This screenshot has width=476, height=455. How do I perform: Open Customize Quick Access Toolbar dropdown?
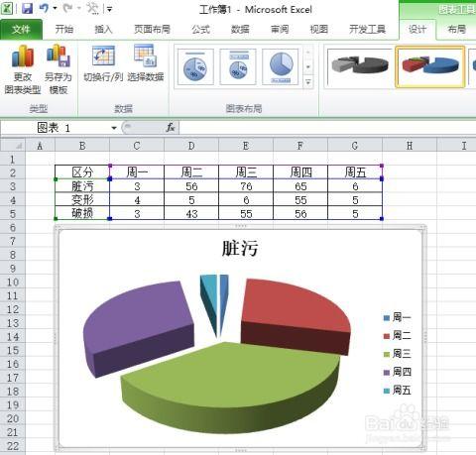point(109,9)
